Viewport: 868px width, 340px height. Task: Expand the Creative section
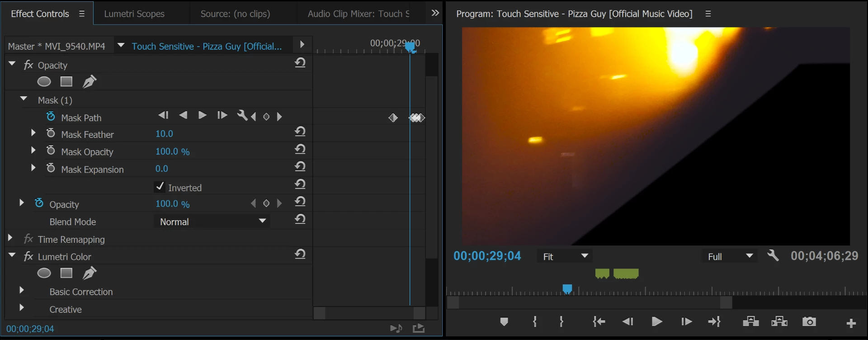coord(21,308)
